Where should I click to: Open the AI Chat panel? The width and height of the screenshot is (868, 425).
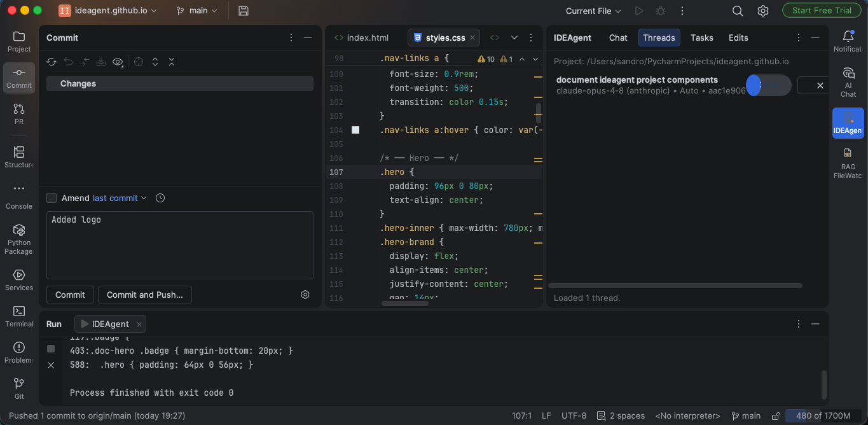[848, 83]
